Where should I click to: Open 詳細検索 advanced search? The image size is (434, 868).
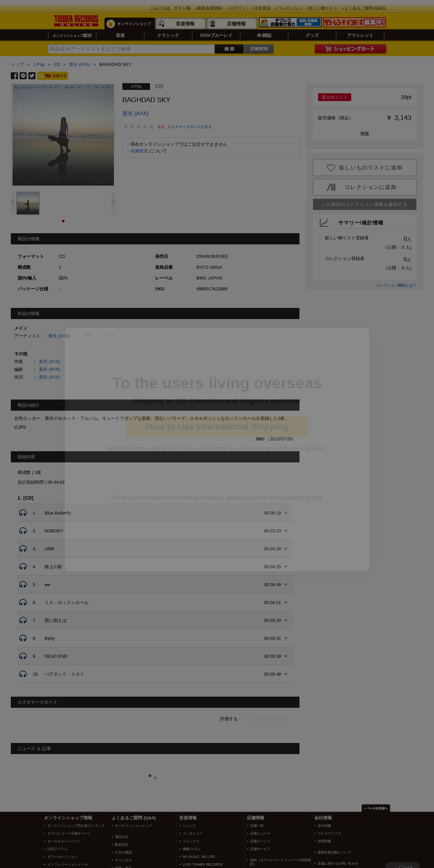[259, 49]
